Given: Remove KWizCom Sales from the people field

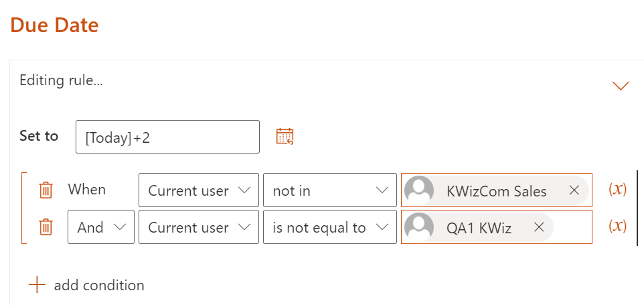Looking at the screenshot, I should (x=574, y=191).
